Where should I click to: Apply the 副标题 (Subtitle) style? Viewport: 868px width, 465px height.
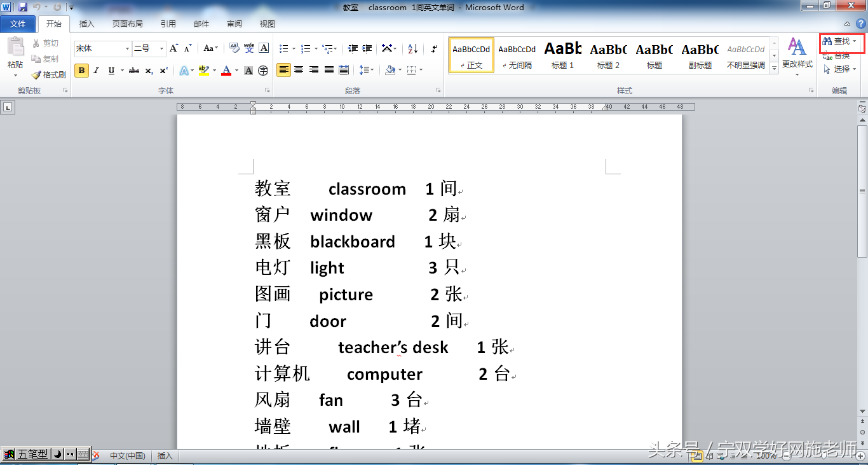700,55
